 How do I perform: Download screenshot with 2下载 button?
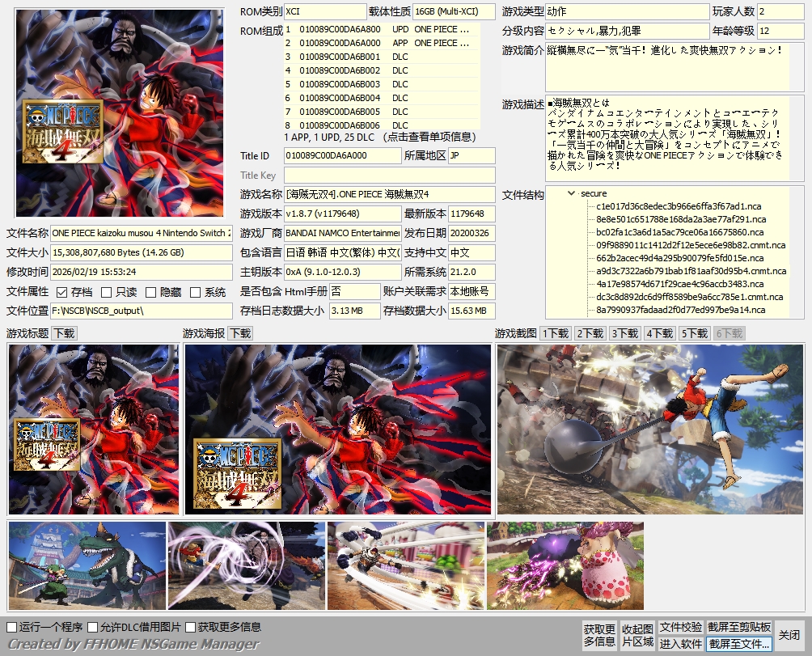590,333
